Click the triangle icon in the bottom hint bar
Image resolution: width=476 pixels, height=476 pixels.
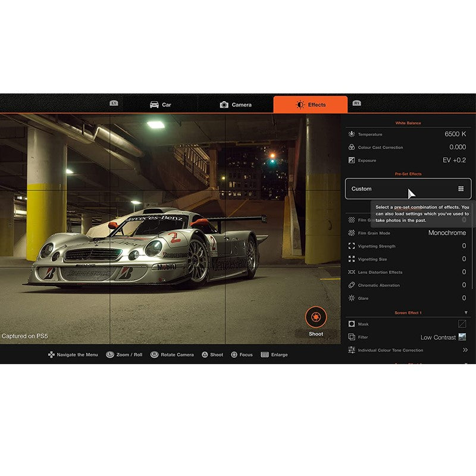coord(205,355)
